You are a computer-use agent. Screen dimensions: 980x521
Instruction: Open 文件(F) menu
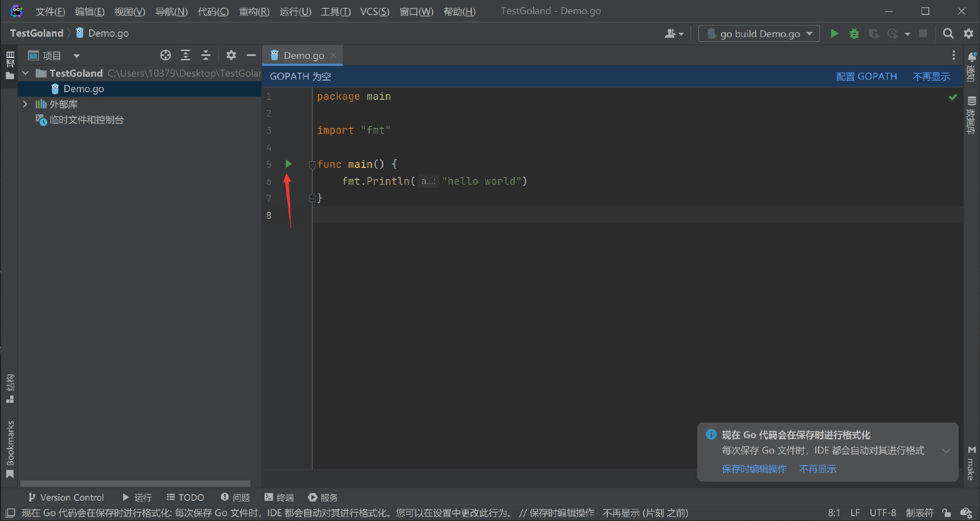coord(50,11)
